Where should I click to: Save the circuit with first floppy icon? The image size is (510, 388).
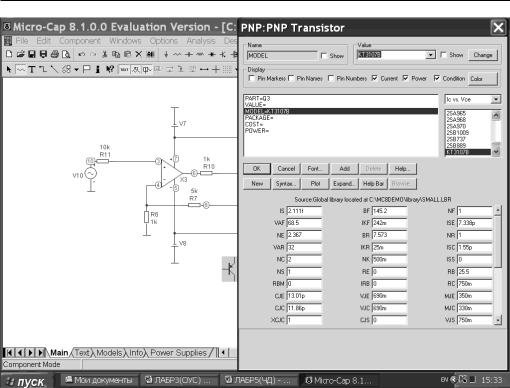click(x=32, y=54)
